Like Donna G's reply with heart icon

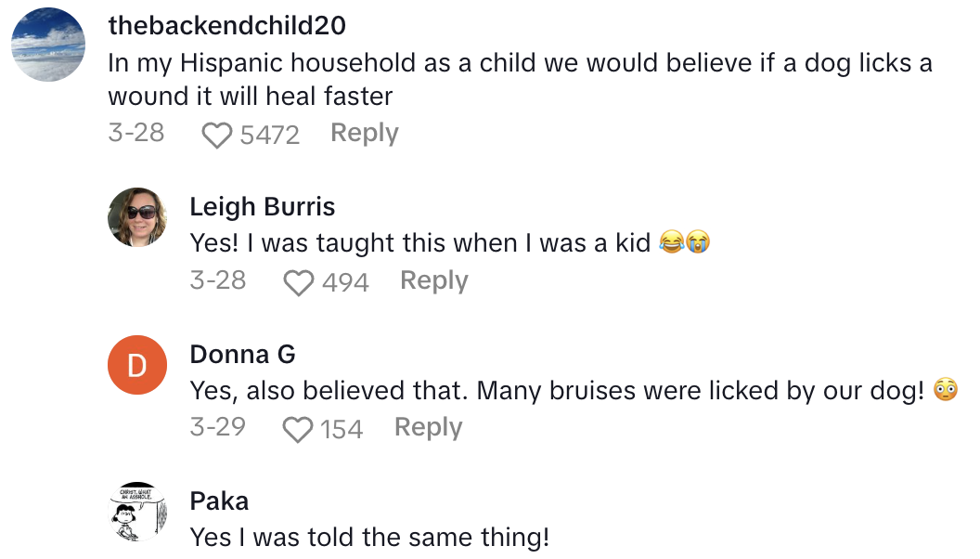point(298,429)
